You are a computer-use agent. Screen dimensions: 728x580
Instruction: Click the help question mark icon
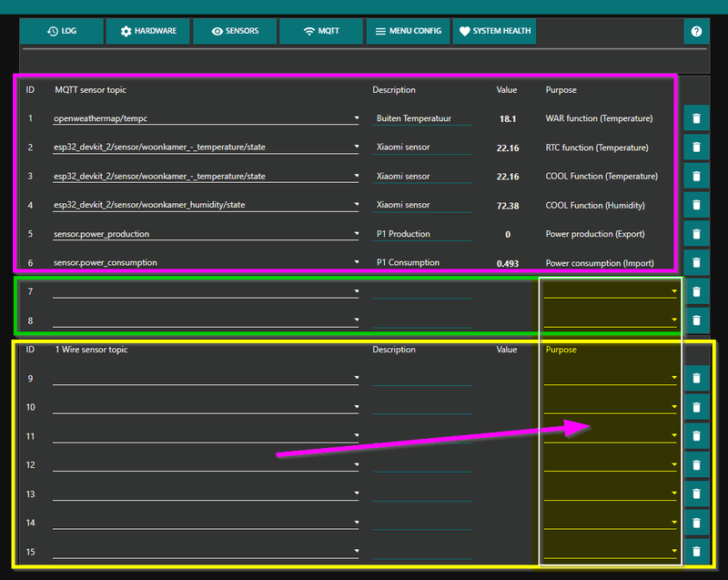pyautogui.click(x=696, y=31)
